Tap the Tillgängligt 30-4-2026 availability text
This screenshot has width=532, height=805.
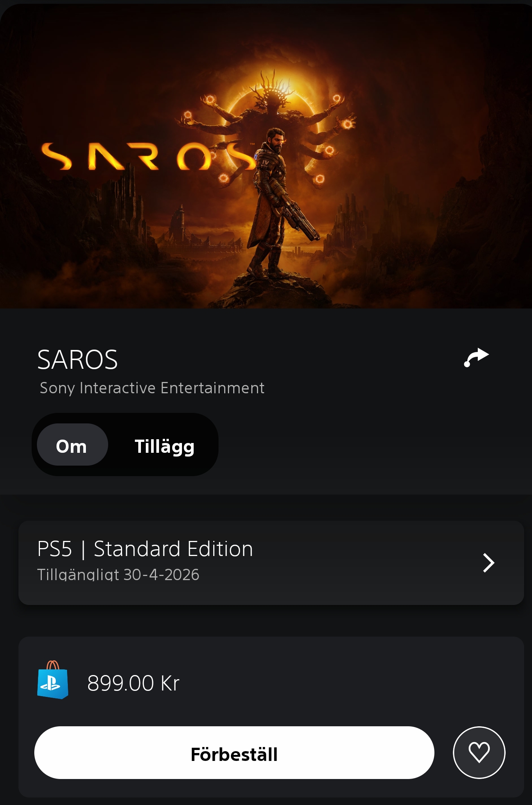[x=118, y=574]
